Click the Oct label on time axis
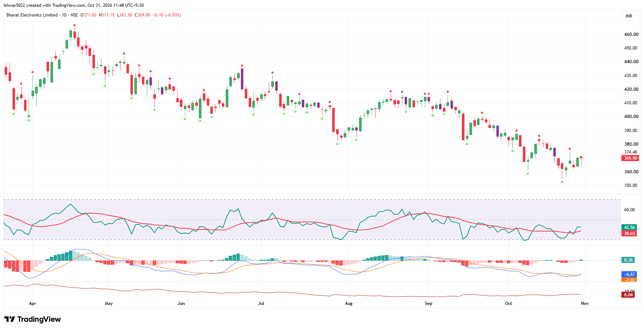The width and height of the screenshot is (644, 330). click(509, 303)
